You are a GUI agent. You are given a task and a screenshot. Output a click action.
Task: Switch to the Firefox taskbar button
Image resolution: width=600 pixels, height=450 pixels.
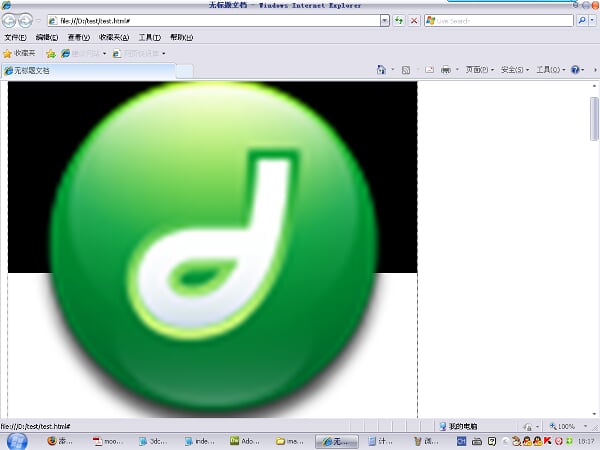point(60,441)
